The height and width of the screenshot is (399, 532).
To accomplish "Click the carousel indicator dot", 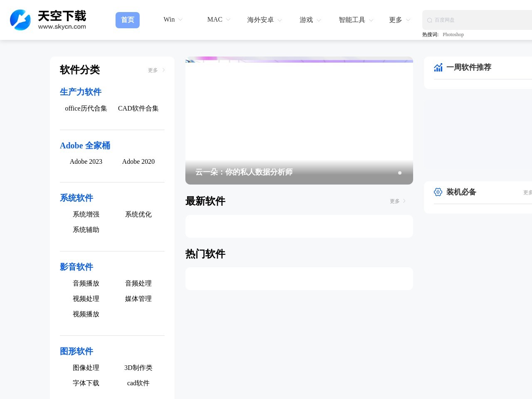I will [400, 173].
